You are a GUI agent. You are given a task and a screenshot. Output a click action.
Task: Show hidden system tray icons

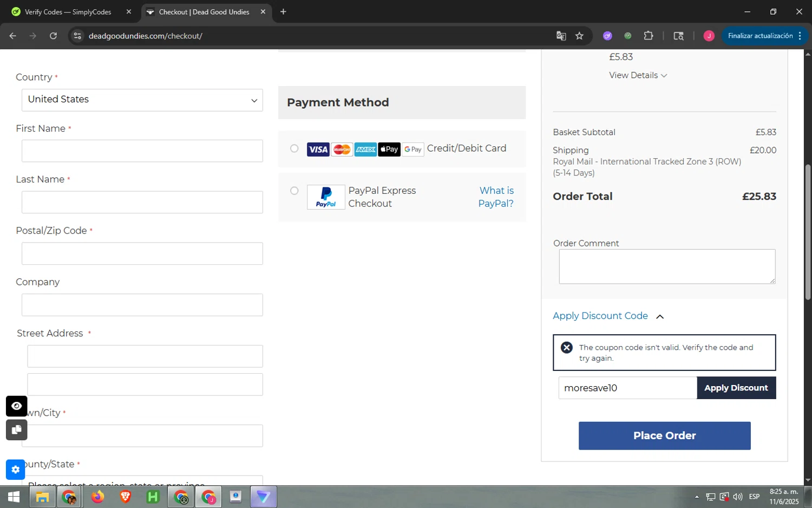tap(697, 497)
